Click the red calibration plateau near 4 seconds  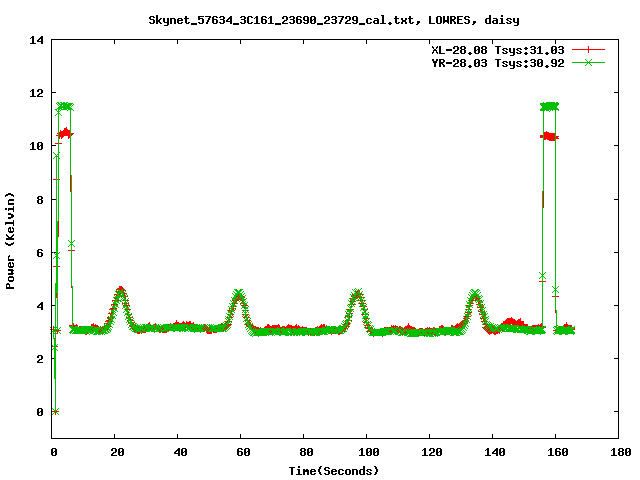pyautogui.click(x=65, y=133)
